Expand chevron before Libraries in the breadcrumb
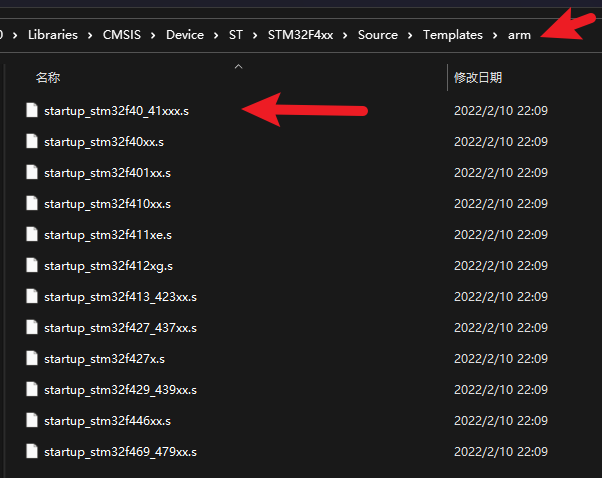This screenshot has height=478, width=602. (x=15, y=35)
